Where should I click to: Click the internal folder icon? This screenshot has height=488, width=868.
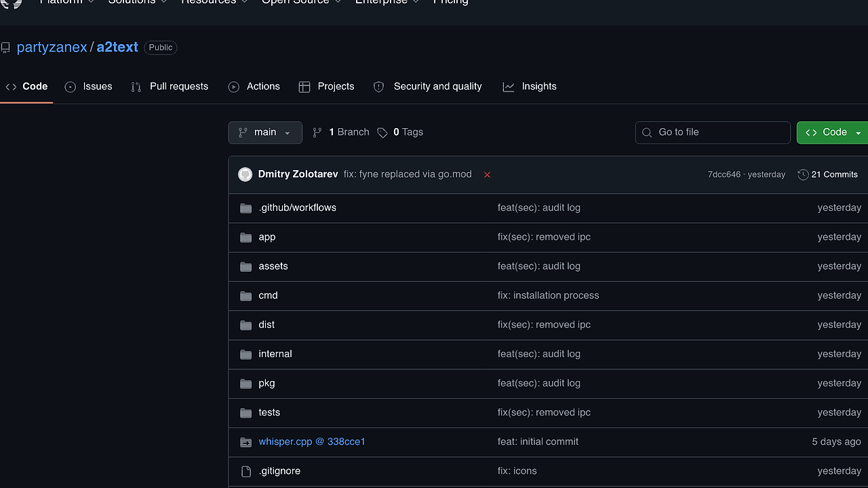245,354
